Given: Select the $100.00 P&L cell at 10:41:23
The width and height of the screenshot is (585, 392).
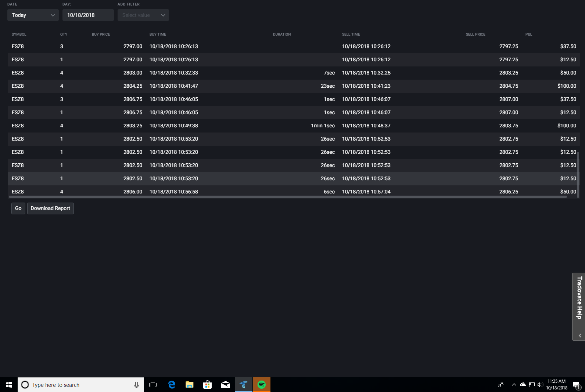Looking at the screenshot, I should point(567,86).
